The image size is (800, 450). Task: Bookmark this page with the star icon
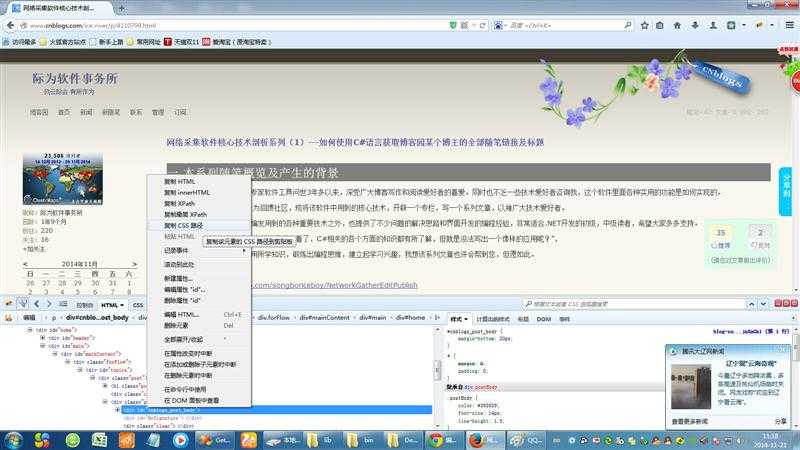644,25
